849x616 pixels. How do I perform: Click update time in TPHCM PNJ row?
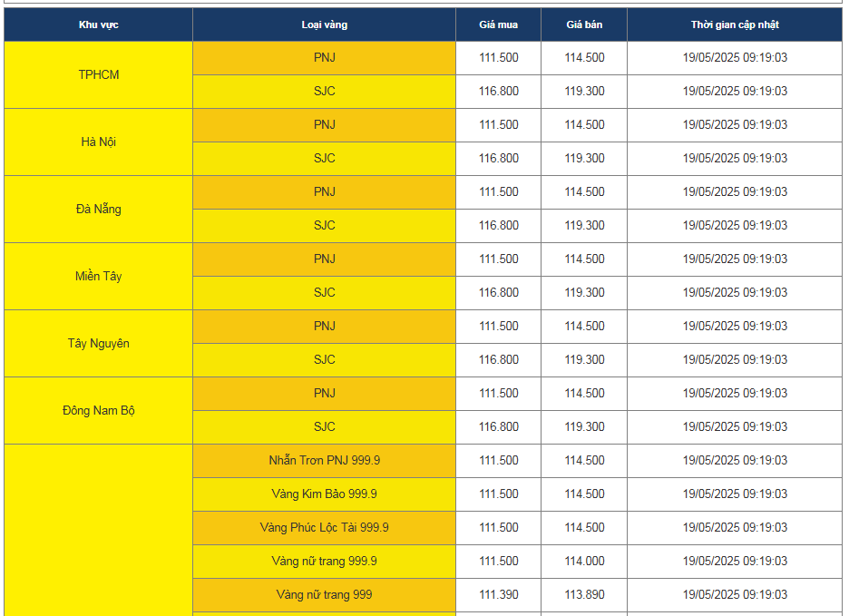(735, 58)
